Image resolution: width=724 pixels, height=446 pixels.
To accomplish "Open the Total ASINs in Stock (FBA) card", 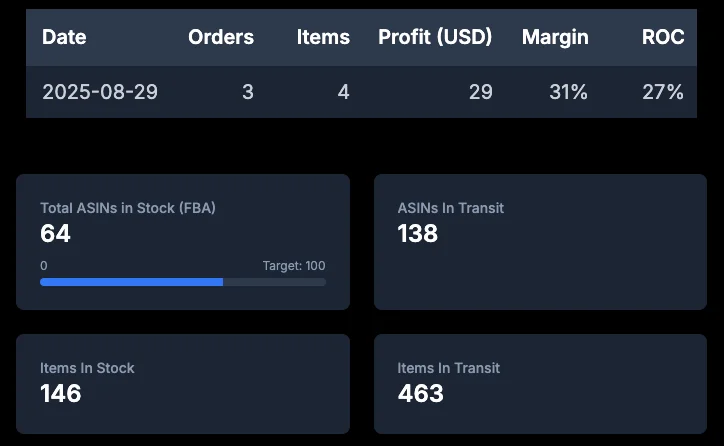I will point(183,242).
